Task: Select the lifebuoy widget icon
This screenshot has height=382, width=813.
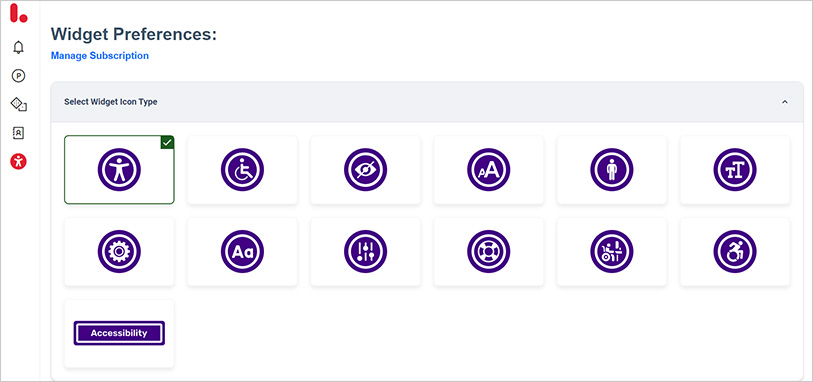Action: pyautogui.click(x=488, y=252)
